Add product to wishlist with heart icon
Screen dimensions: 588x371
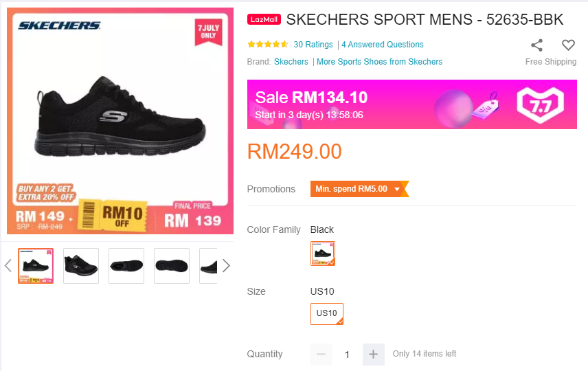tap(568, 45)
